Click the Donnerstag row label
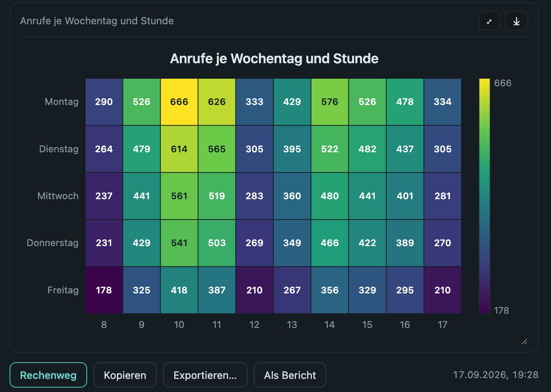Viewport: 551px width, 392px height. [x=53, y=243]
